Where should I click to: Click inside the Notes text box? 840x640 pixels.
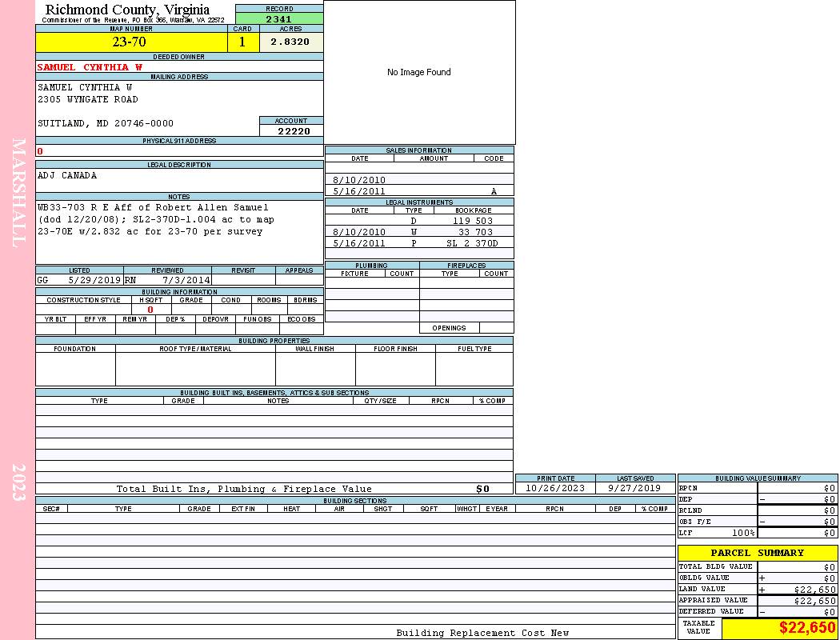pos(178,232)
